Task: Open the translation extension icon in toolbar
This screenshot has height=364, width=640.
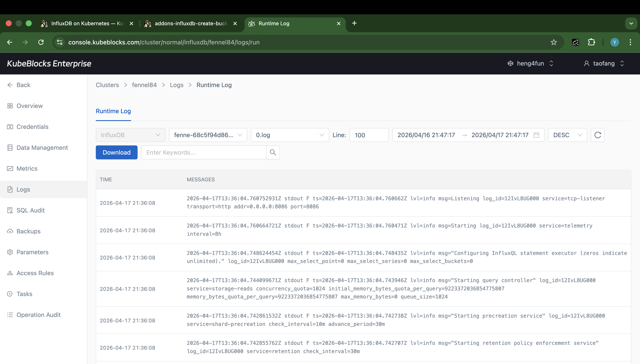Action: coord(576,42)
